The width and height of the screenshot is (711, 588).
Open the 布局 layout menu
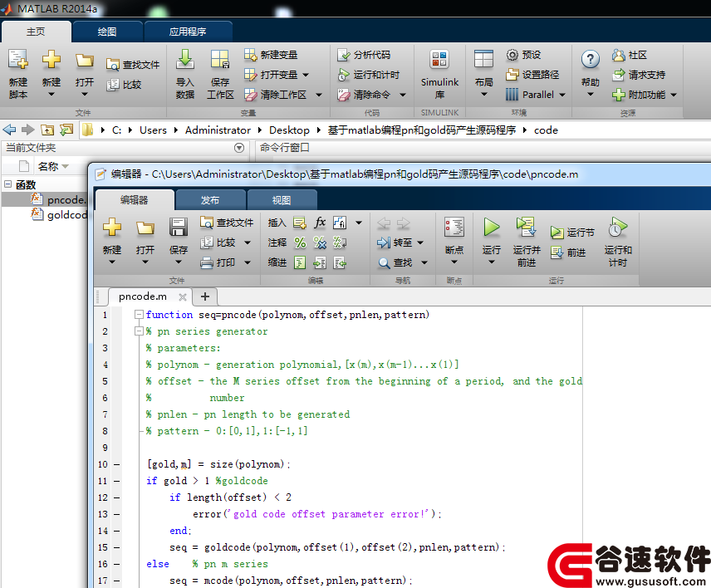click(483, 74)
